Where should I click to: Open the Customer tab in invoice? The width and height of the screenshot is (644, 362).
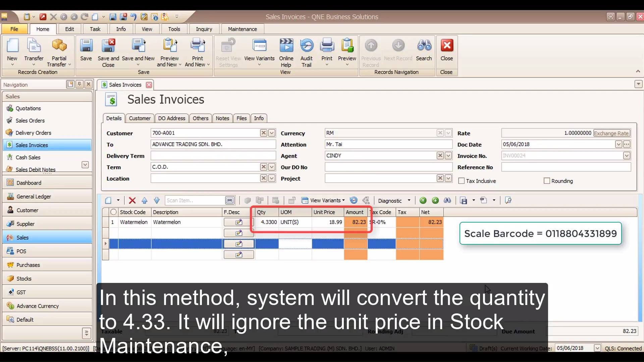point(140,118)
